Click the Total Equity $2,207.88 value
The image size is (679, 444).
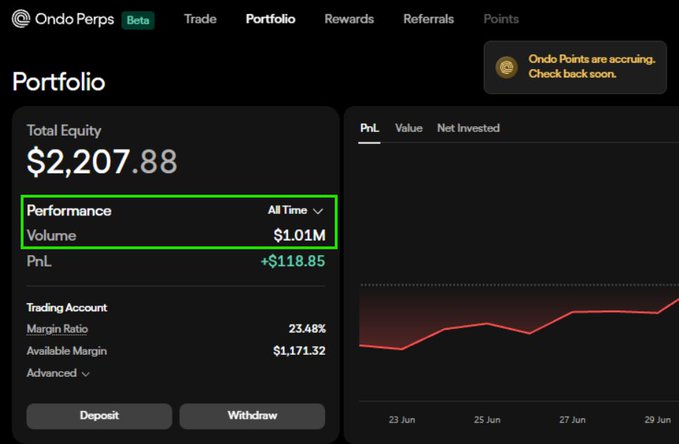(x=102, y=162)
